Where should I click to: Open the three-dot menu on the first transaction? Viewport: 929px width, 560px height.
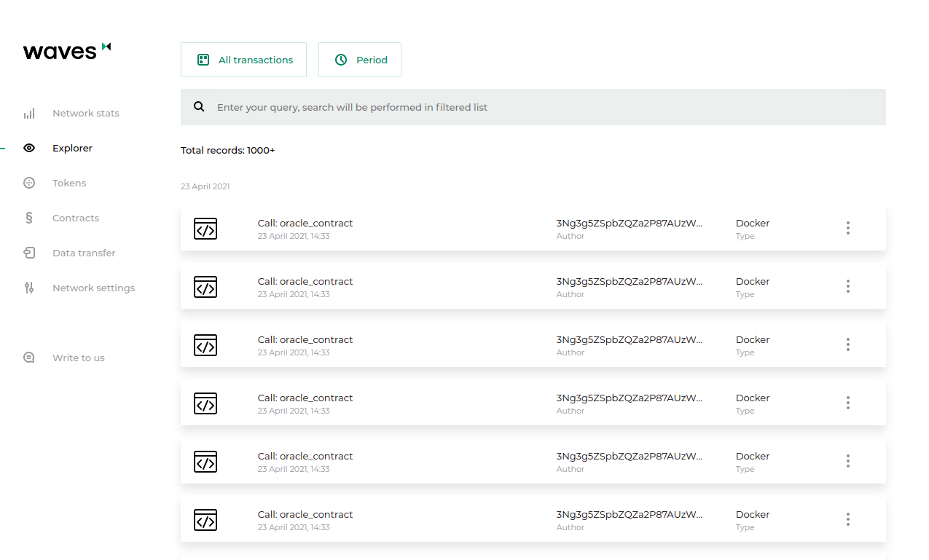click(x=848, y=228)
